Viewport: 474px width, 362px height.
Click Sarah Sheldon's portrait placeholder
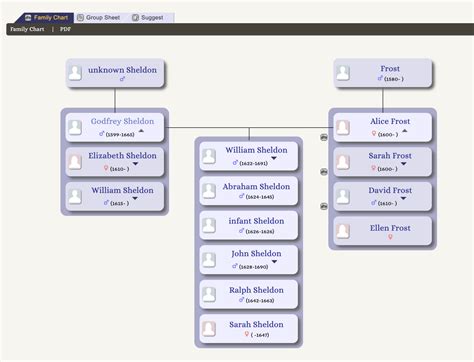(x=209, y=329)
